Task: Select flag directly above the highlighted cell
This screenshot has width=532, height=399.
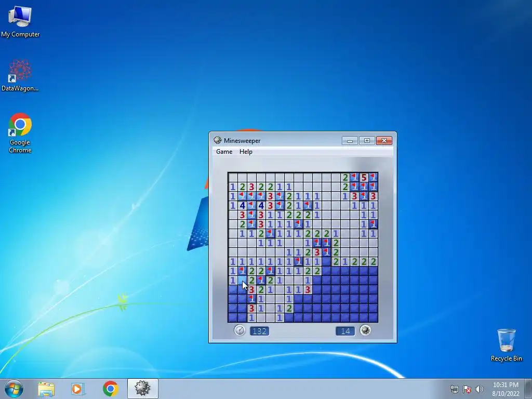Action: pyautogui.click(x=242, y=271)
